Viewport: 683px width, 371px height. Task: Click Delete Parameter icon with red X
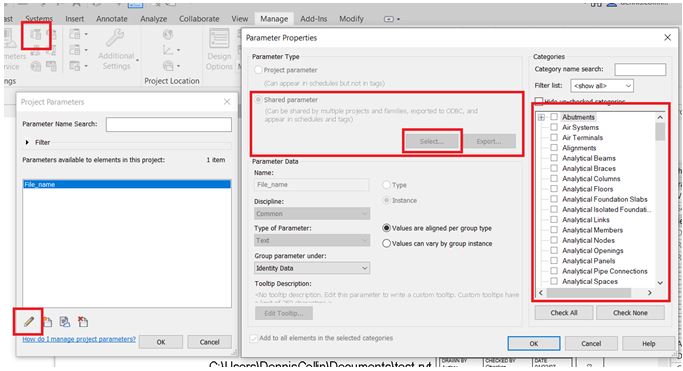point(83,322)
